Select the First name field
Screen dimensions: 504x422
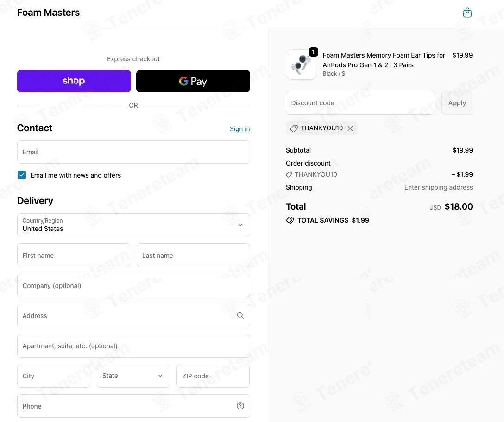[74, 256]
